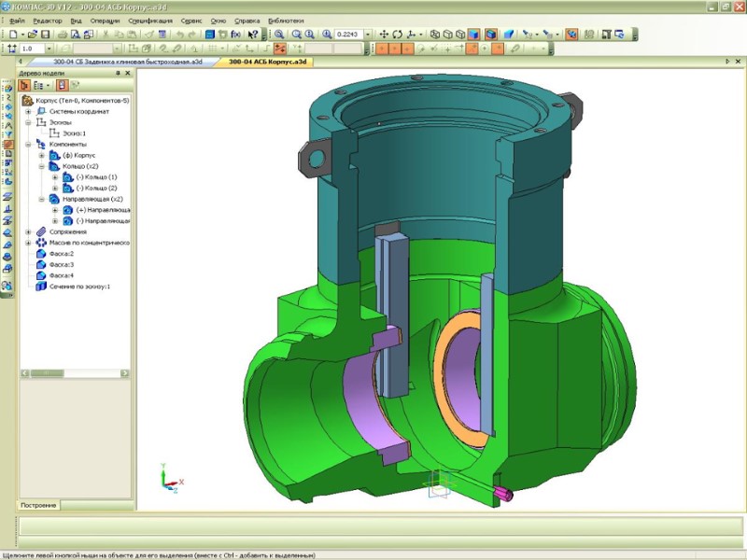747x560 pixels.
Task: Select Сечение по эскизу:1 in the tree
Action: pyautogui.click(x=79, y=287)
